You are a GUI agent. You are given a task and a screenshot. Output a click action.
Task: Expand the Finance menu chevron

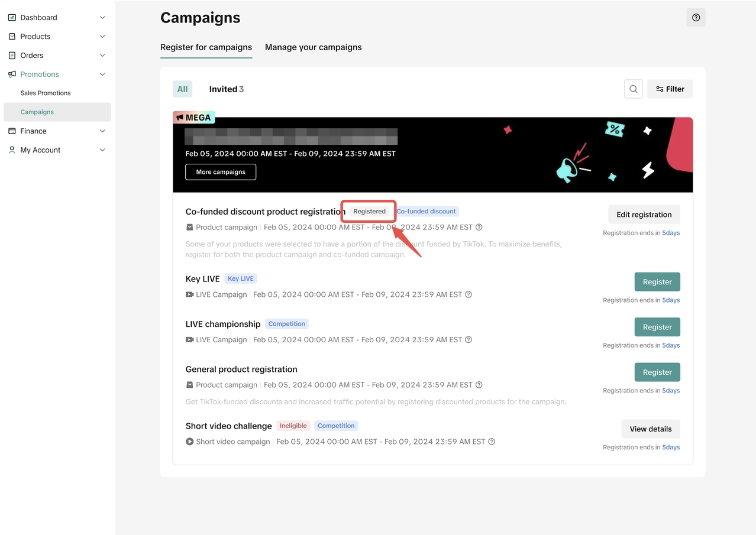[x=102, y=131]
